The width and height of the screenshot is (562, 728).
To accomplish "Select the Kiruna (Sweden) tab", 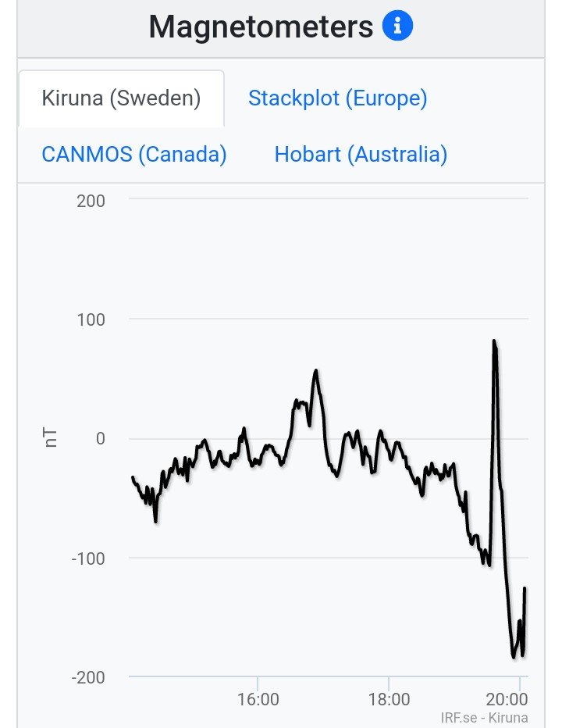I will 121,98.
